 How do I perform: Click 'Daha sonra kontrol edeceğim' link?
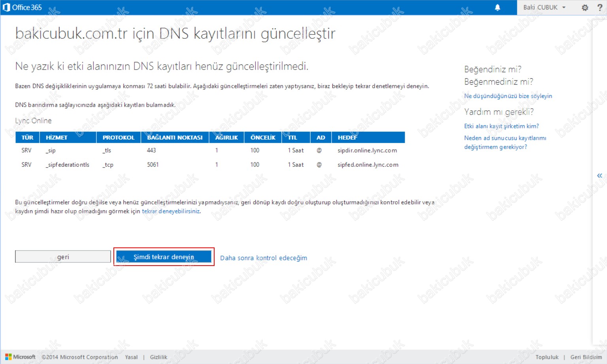(x=264, y=258)
